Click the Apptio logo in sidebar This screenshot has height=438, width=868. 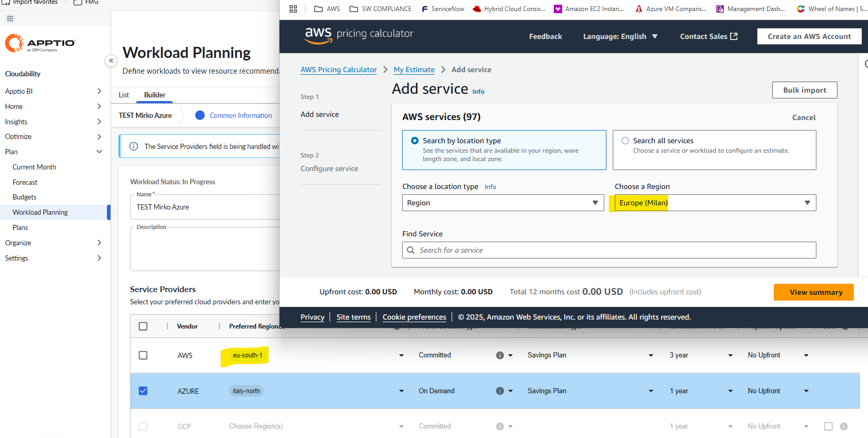[x=40, y=43]
